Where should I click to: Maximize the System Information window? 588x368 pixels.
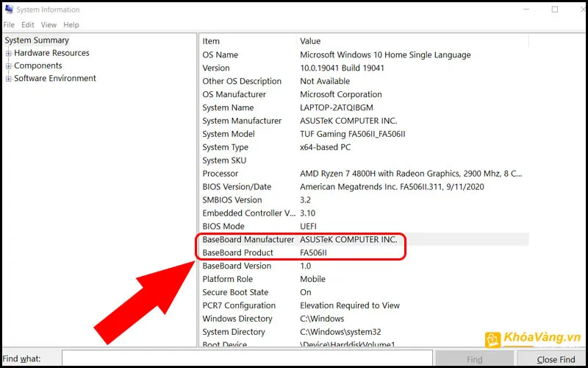(x=555, y=10)
